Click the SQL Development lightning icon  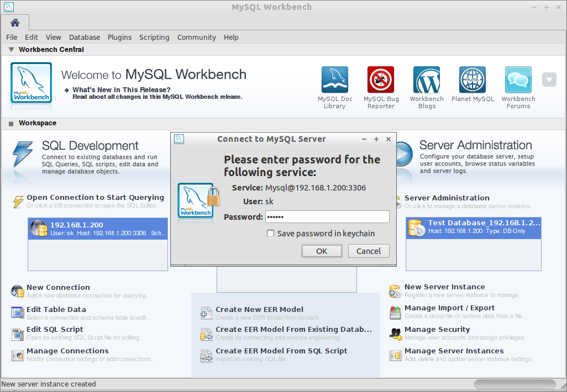tap(23, 153)
